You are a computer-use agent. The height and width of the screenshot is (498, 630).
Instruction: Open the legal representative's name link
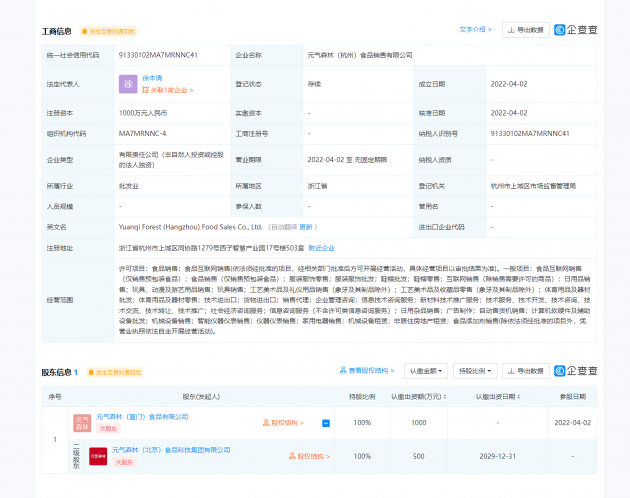[x=152, y=78]
